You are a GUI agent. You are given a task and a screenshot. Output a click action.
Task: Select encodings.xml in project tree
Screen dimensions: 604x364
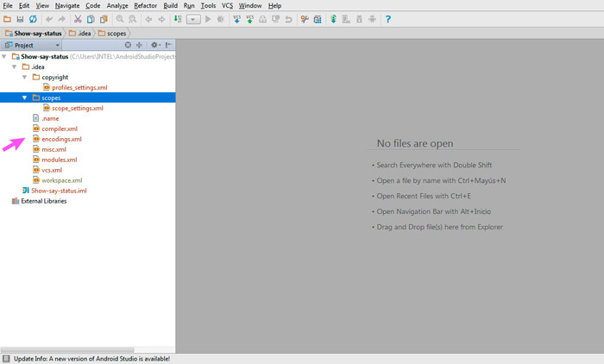[x=61, y=139]
